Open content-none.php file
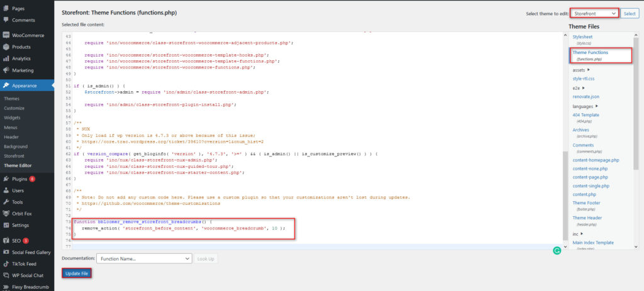This screenshot has width=644, height=291. coord(590,168)
